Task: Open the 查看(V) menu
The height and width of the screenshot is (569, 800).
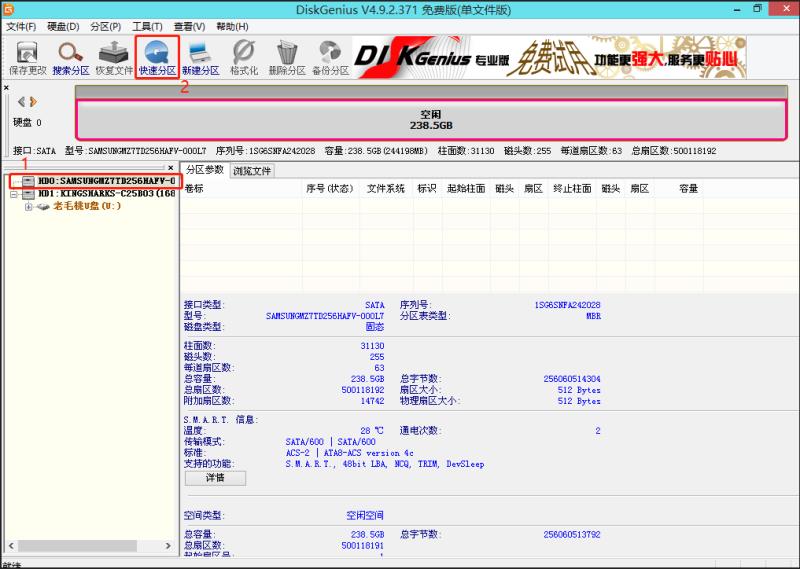Action: 189,27
